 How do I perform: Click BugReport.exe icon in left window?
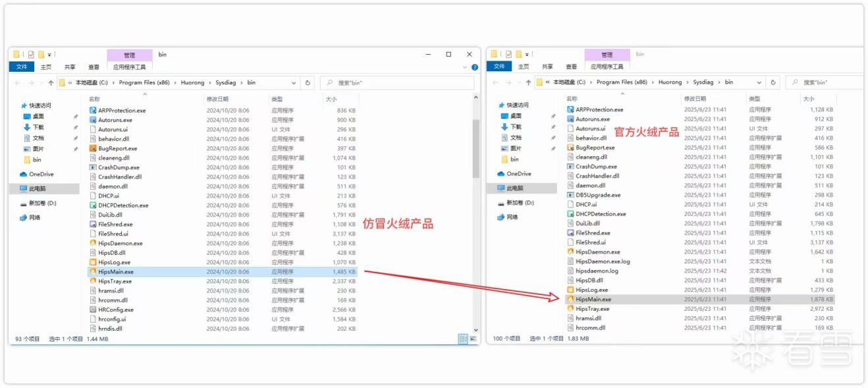[93, 148]
